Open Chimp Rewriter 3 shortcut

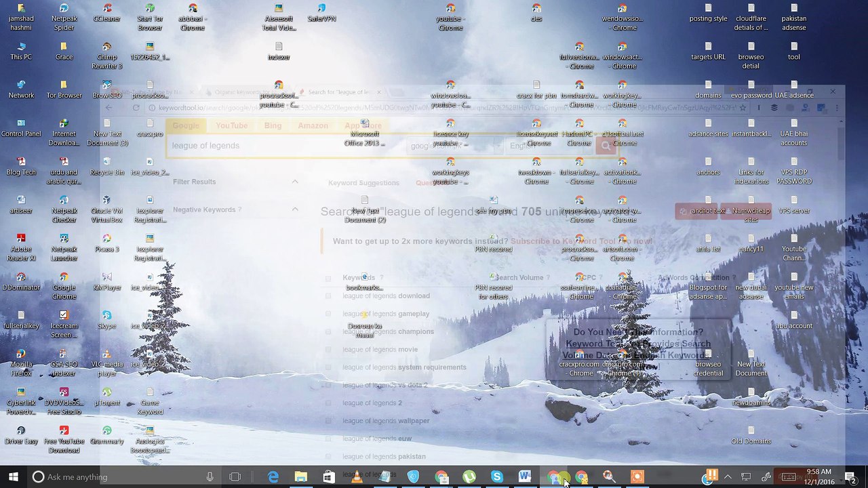tap(107, 56)
